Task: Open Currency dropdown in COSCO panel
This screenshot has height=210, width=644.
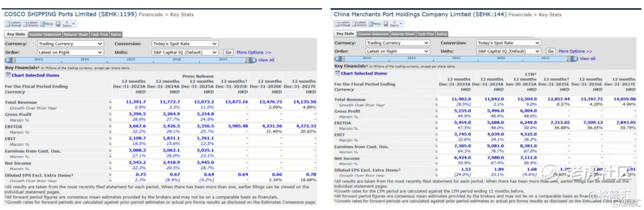Action: click(70, 44)
